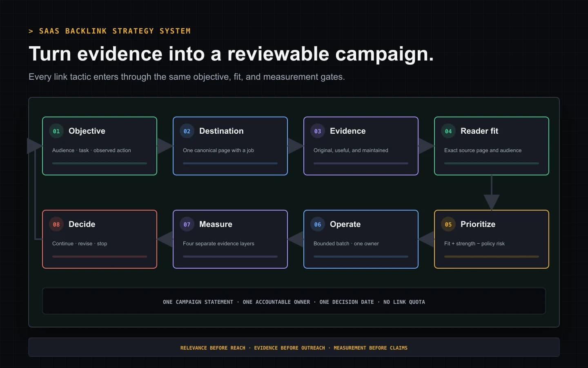Click the 07 number badge on Measure
The image size is (588, 368).
[x=187, y=224]
